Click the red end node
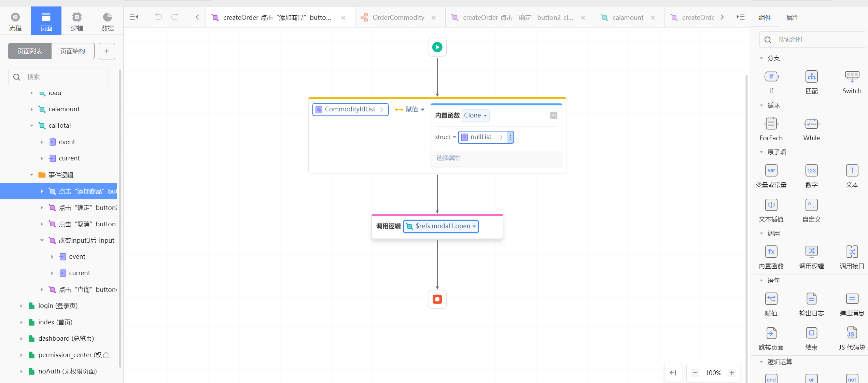868x383 pixels. tap(437, 299)
